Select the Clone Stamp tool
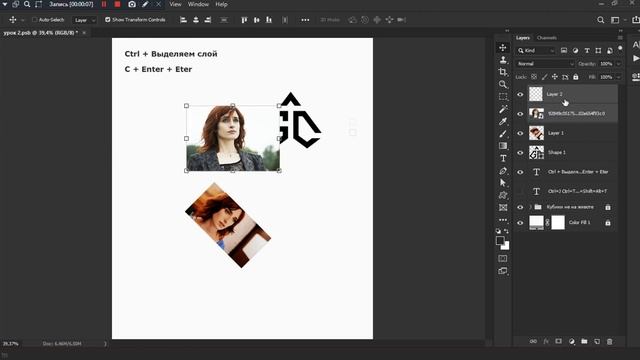 503,60
